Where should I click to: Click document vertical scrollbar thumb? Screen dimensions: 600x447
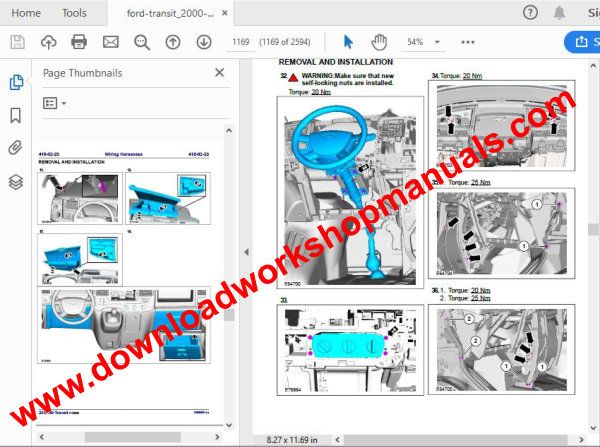click(x=593, y=229)
